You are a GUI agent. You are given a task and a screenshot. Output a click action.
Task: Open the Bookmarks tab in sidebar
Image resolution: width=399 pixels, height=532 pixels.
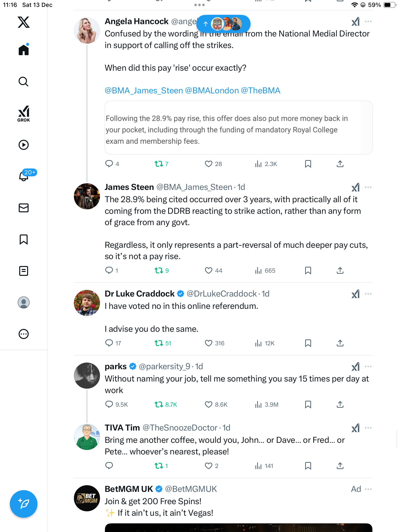point(24,239)
